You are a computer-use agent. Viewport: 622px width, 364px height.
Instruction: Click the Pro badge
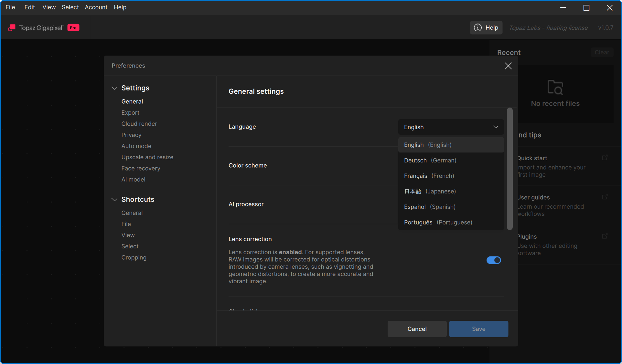pos(73,28)
